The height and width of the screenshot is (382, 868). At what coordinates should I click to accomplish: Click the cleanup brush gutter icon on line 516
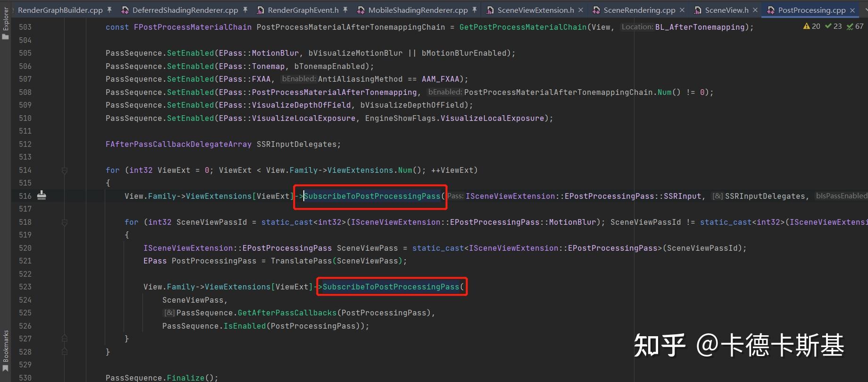click(42, 195)
